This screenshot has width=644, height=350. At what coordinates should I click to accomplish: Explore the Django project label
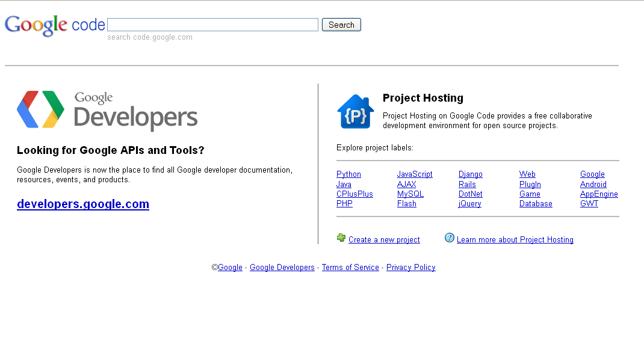click(x=470, y=174)
